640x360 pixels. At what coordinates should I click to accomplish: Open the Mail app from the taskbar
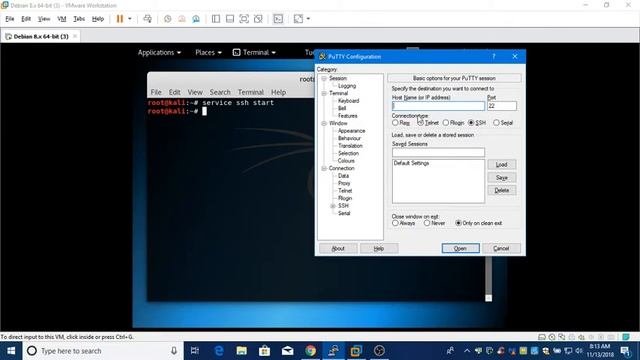287,351
